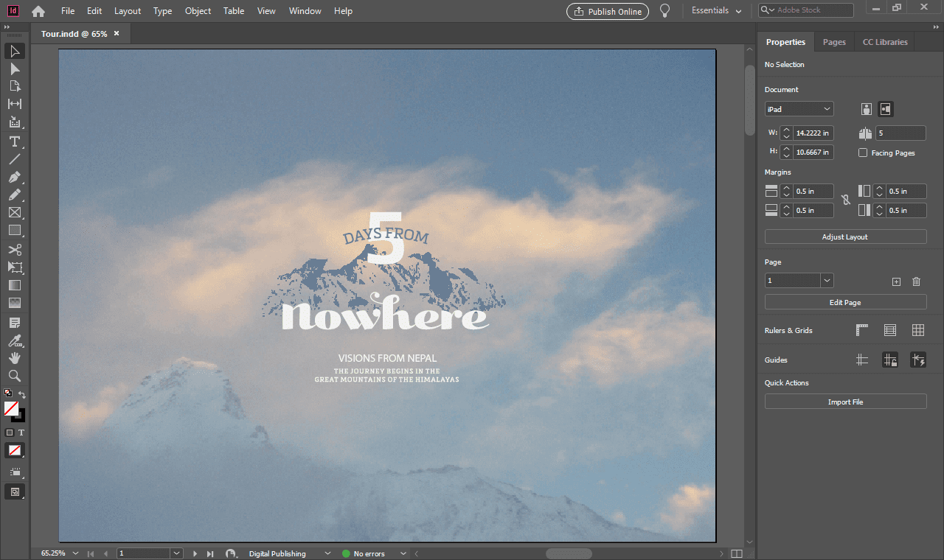
Task: Select the Direct Selection tool
Action: [15, 69]
